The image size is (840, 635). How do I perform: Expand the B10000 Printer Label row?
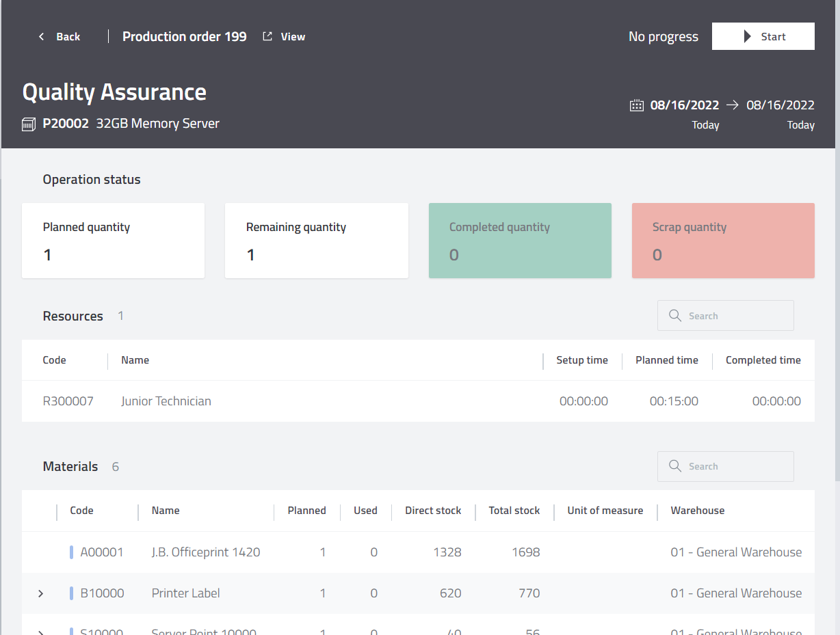tap(41, 593)
